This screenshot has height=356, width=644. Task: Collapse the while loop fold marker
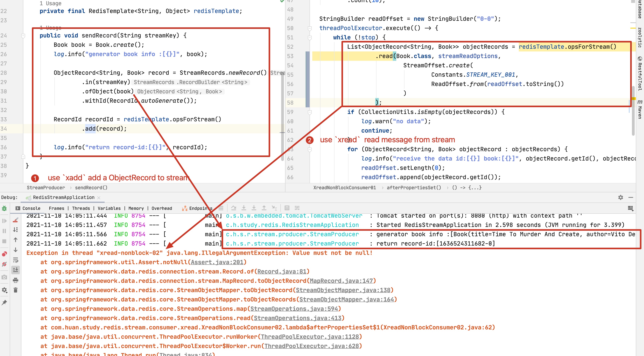(x=310, y=38)
